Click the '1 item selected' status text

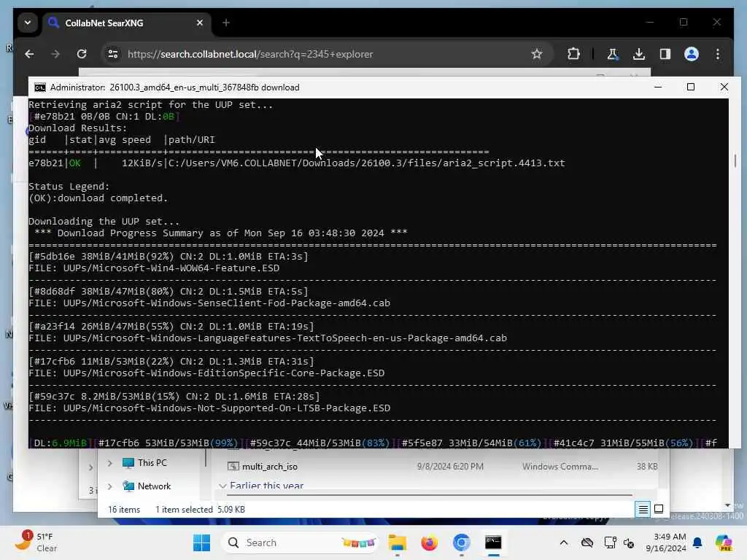(184, 510)
